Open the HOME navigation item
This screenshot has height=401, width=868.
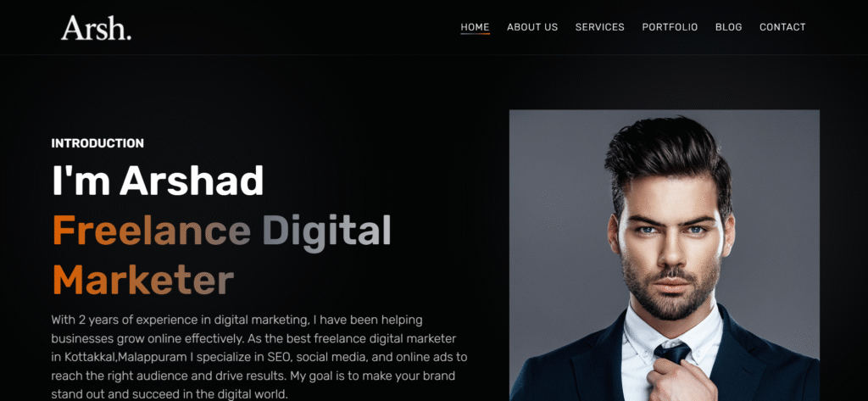click(475, 27)
